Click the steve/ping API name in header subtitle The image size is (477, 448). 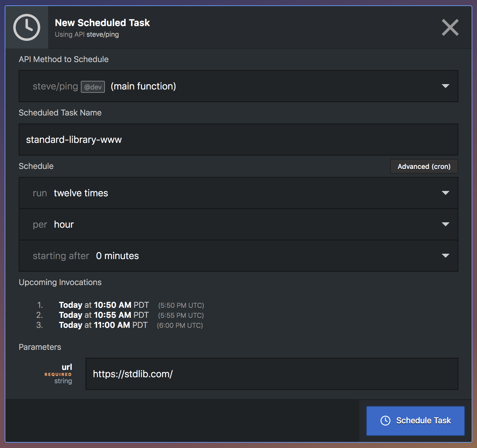(x=103, y=34)
